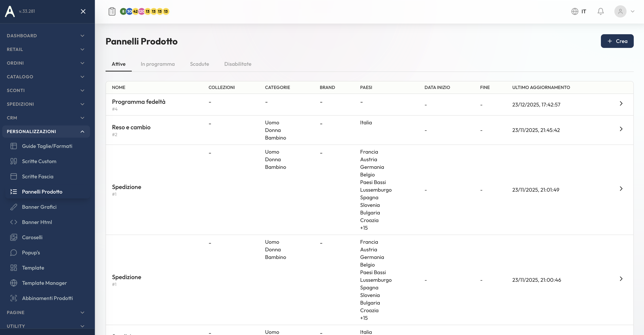Go to Abbinamenti Prodotti

47,298
